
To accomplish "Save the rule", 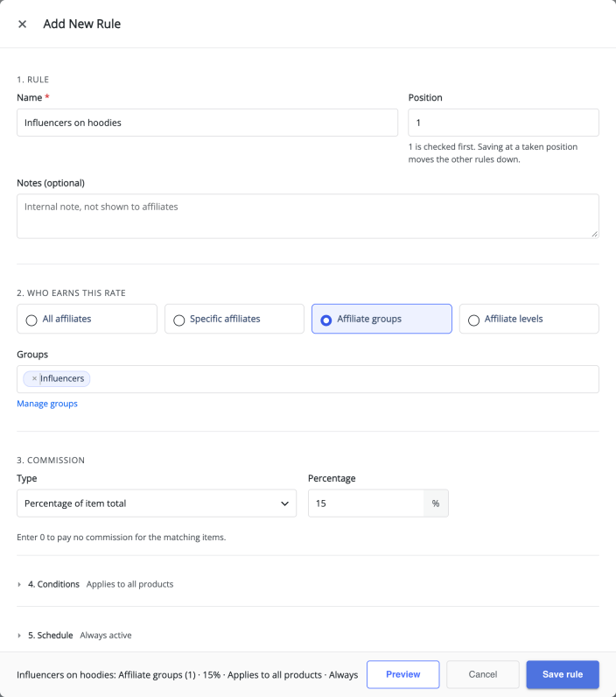I will coord(563,674).
